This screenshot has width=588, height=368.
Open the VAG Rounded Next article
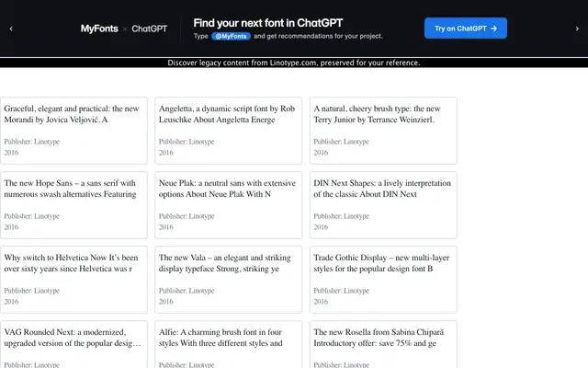(73, 338)
